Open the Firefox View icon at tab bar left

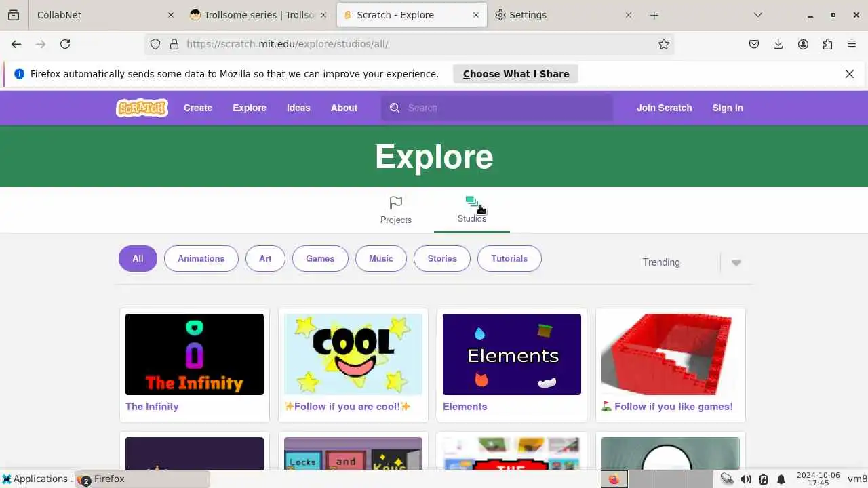click(x=14, y=15)
